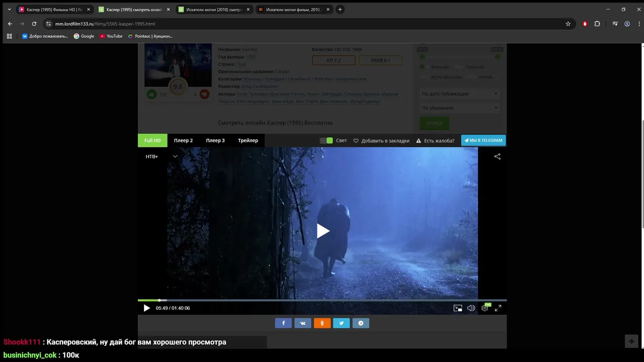Open Google bookmark
The image size is (644, 362).
[84, 36]
